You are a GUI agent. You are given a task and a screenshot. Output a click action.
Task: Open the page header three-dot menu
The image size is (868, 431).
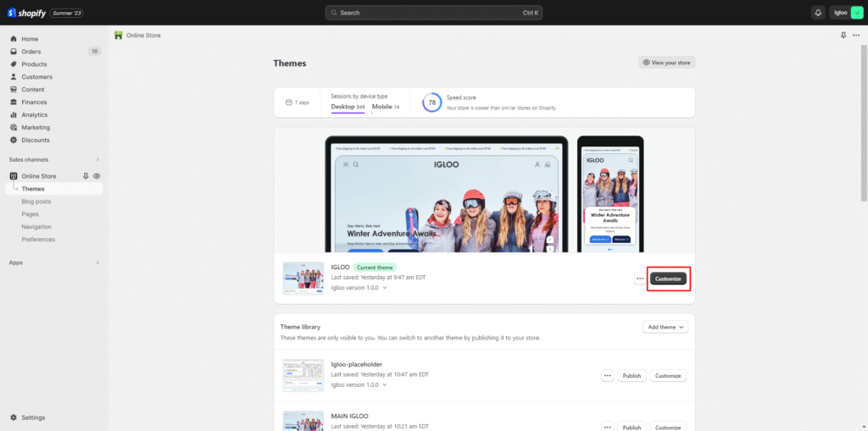tap(855, 36)
